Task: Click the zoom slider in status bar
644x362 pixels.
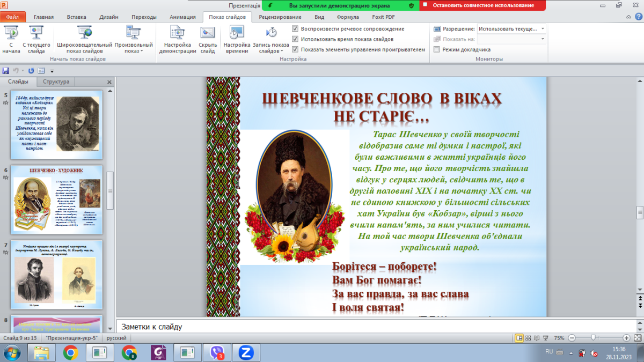Action: pos(594,338)
